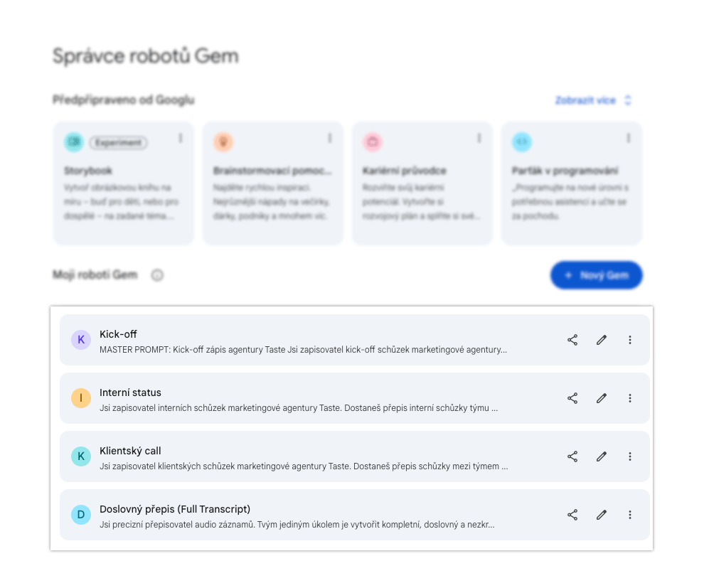Open more options for Doslovný přepis
Viewport: 709px width, 588px height.
[630, 515]
